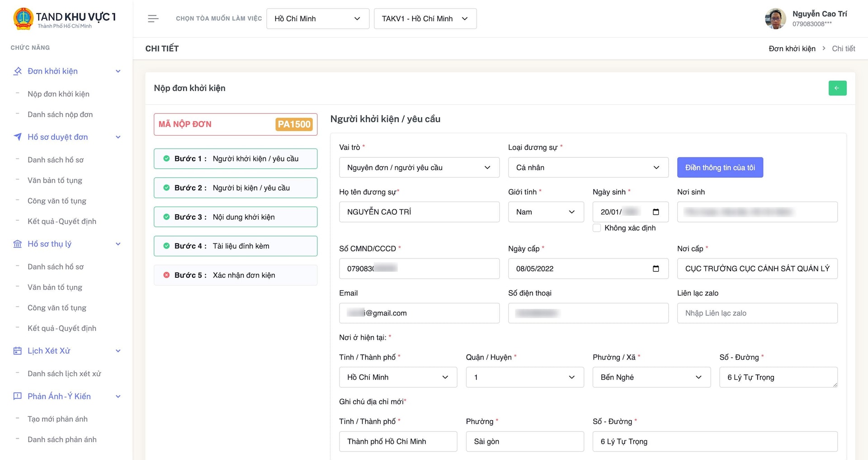Collapse the Đơn khởi kiện menu chevron
This screenshot has height=460, width=868.
[118, 71]
